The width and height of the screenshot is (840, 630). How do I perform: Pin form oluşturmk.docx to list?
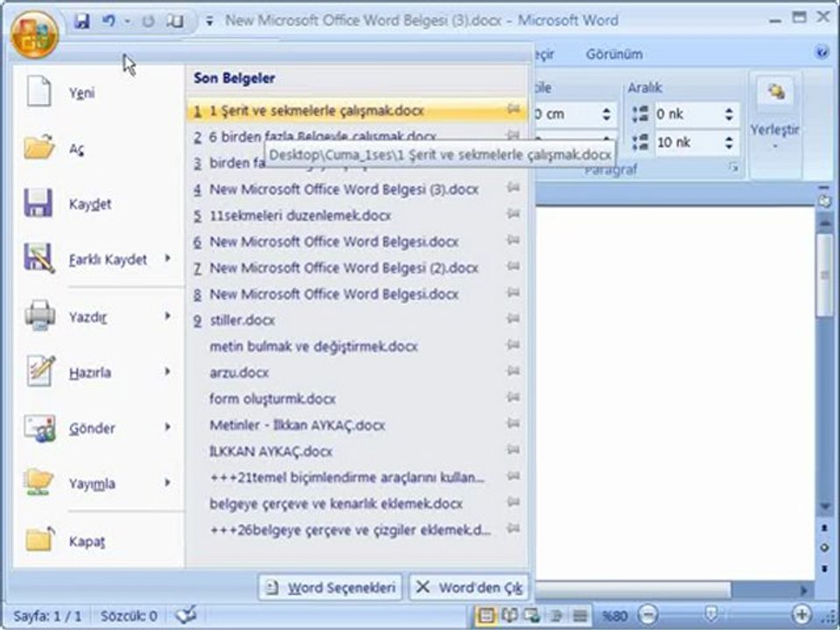click(514, 397)
